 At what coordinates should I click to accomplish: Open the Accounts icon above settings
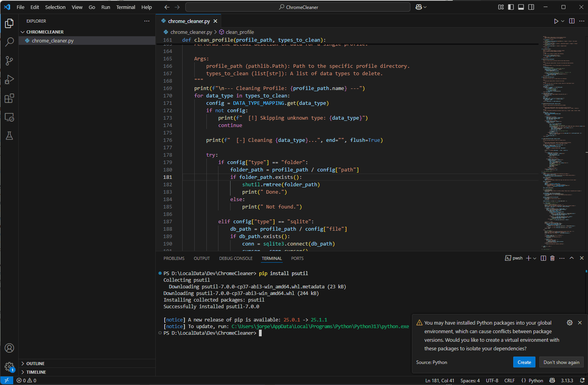(x=9, y=348)
